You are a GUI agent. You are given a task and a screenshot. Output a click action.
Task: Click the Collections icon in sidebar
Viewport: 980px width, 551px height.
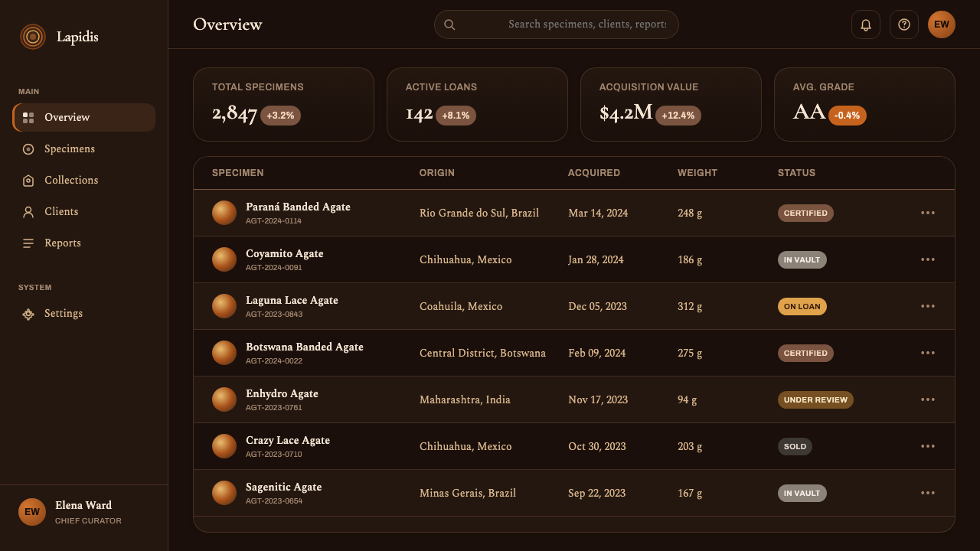28,181
